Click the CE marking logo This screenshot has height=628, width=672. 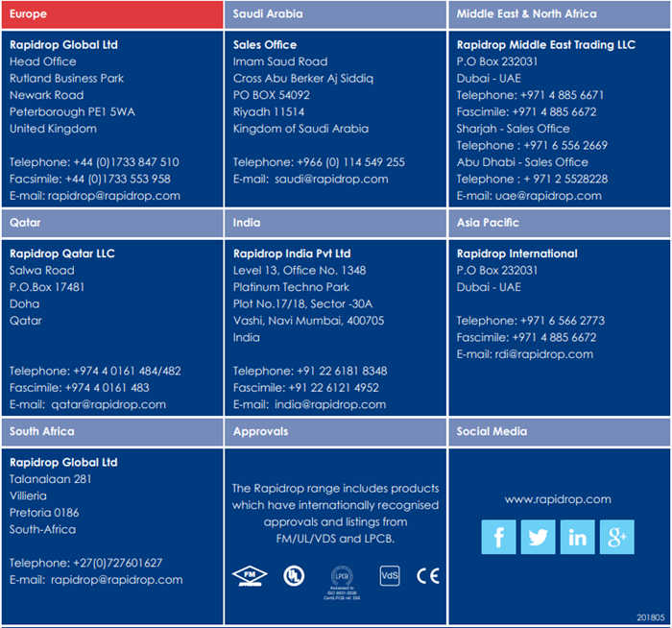tap(427, 575)
